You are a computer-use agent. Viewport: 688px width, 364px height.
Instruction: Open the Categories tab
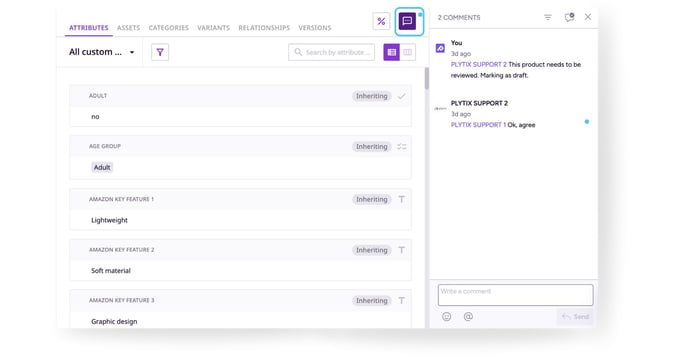(x=168, y=28)
